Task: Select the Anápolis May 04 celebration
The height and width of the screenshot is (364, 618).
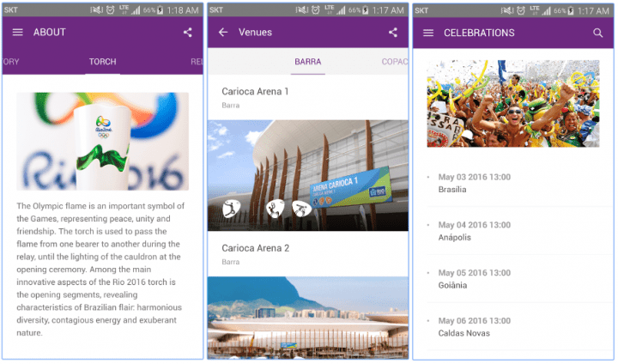Action: point(513,231)
